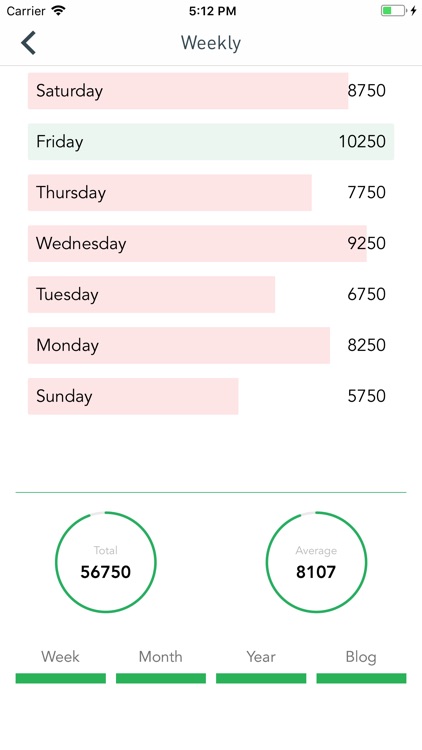Choose the Thursday bar row
Image resolution: width=422 pixels, height=750 pixels.
(211, 193)
